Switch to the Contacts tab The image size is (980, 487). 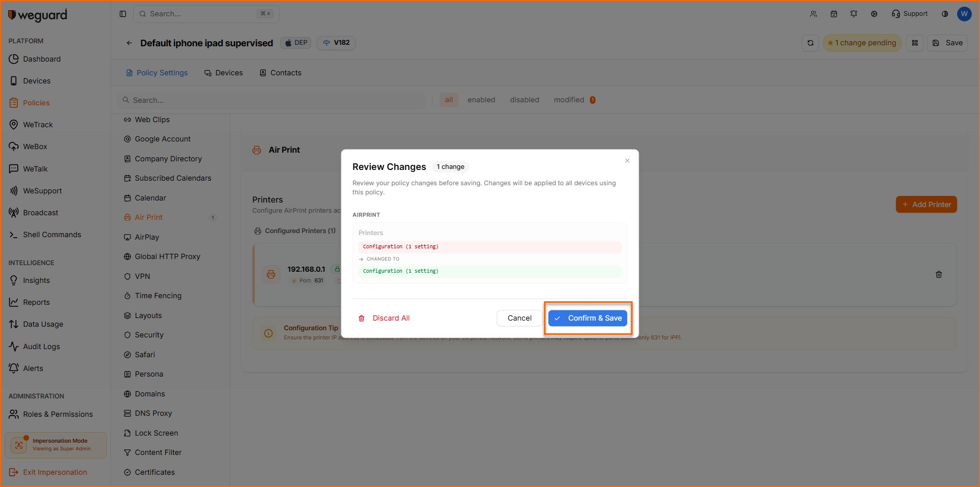click(x=281, y=73)
